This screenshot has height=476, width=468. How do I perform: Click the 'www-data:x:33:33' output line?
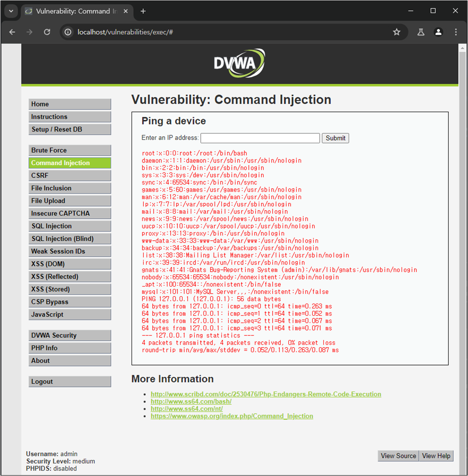tap(230, 241)
